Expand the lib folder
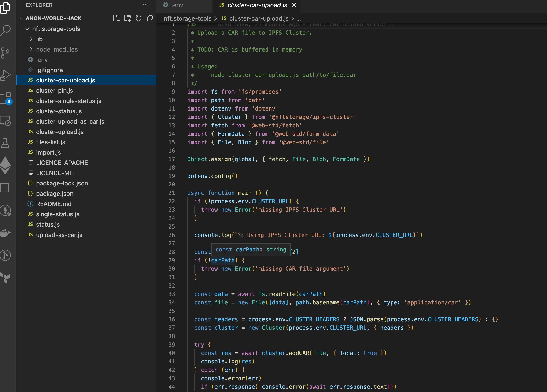The height and width of the screenshot is (392, 547). [x=87, y=39]
